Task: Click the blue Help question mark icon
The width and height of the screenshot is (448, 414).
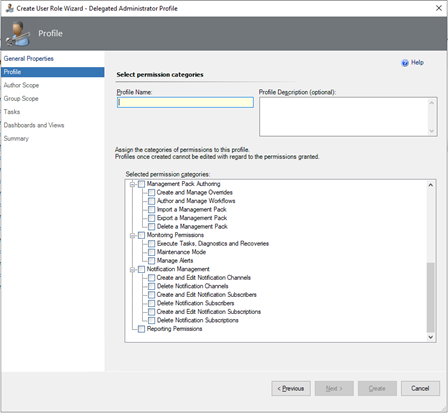Action: click(x=405, y=63)
